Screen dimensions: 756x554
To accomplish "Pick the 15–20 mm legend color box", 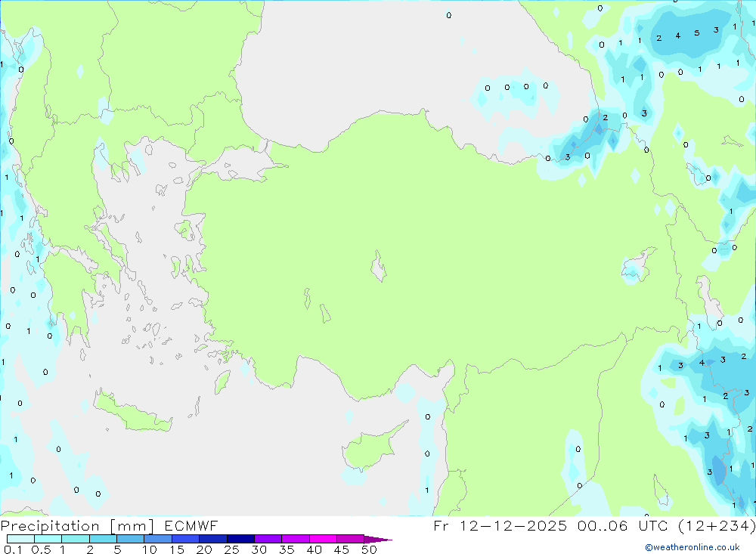I will pos(186,539).
